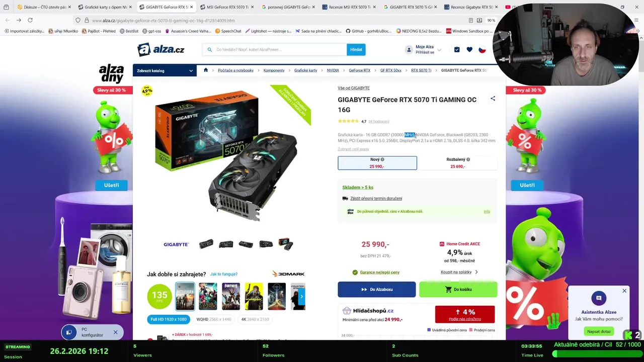Screen dimensions: 644x362
Task: Add product with Do košíku button
Action: pyautogui.click(x=458, y=290)
